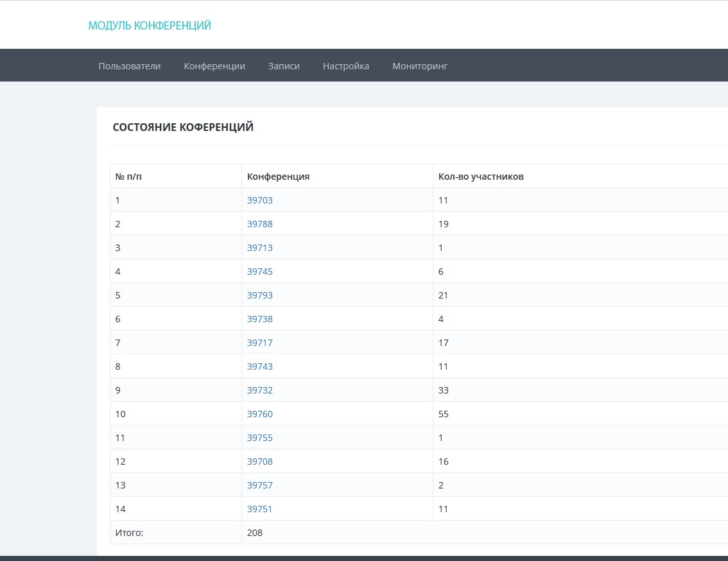Screen dimensions: 728x561
Task: Open conference 39703
Action: pos(259,200)
